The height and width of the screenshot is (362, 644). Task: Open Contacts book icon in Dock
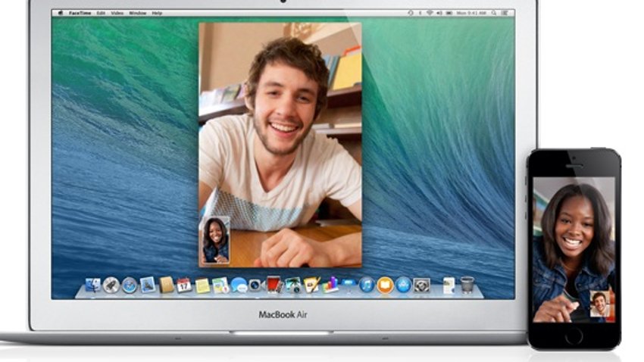pos(167,285)
